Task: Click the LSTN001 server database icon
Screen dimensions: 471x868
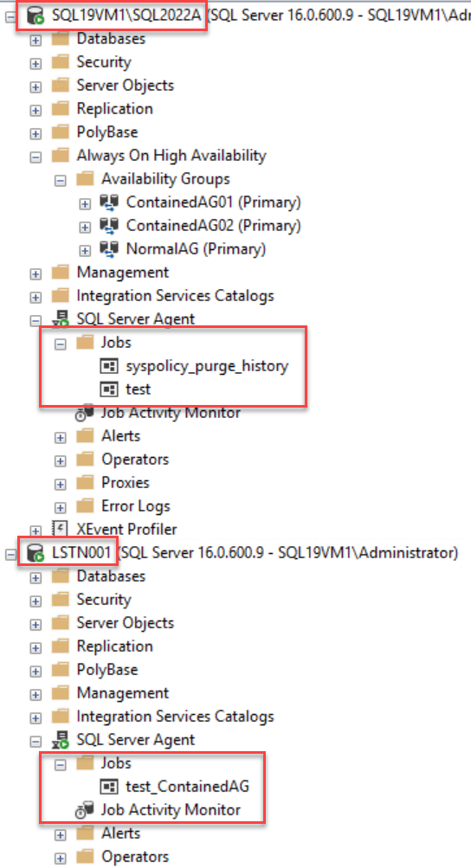Action: click(36, 553)
